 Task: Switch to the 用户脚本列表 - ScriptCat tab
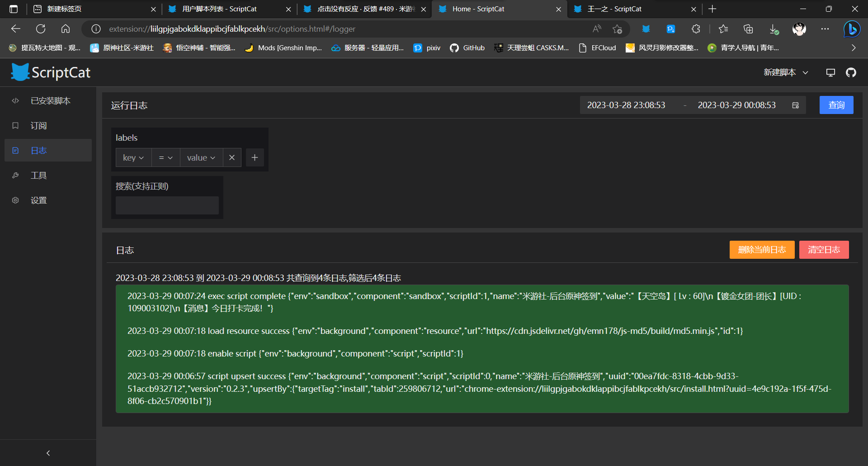[219, 9]
